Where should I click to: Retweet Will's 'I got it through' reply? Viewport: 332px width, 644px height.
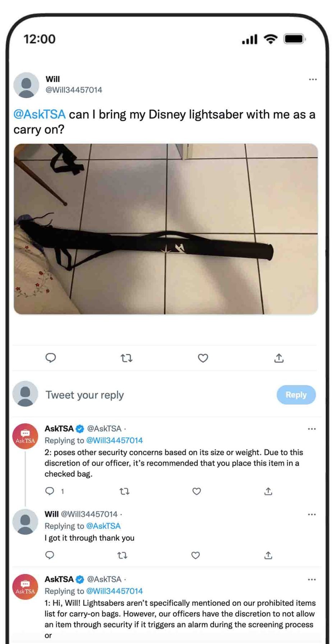pyautogui.click(x=123, y=555)
